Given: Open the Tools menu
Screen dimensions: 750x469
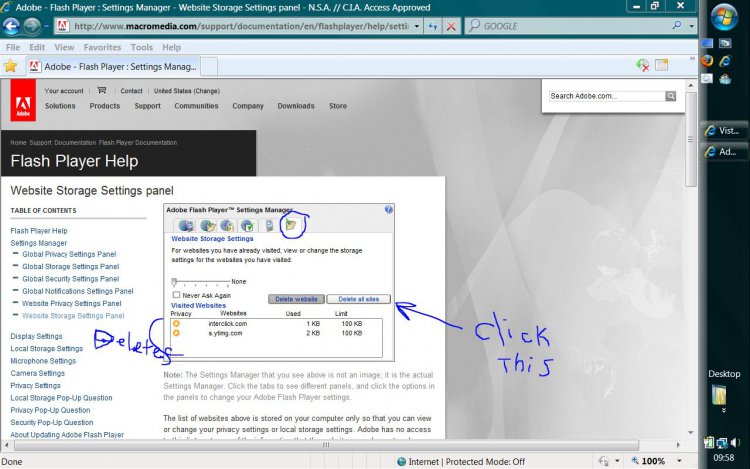Looking at the screenshot, I should point(142,47).
